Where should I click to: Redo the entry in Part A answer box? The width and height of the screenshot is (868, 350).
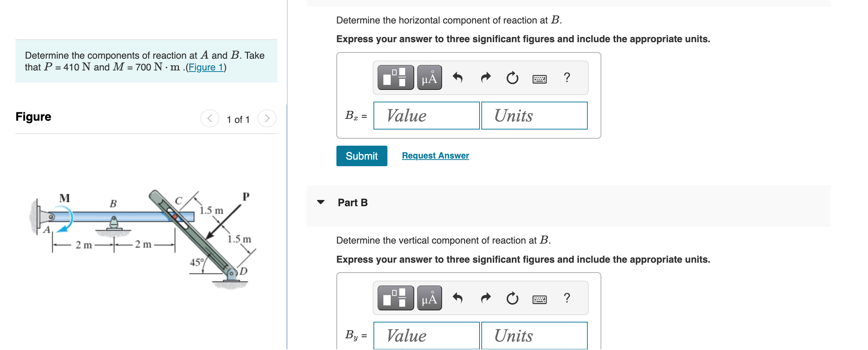pyautogui.click(x=485, y=78)
